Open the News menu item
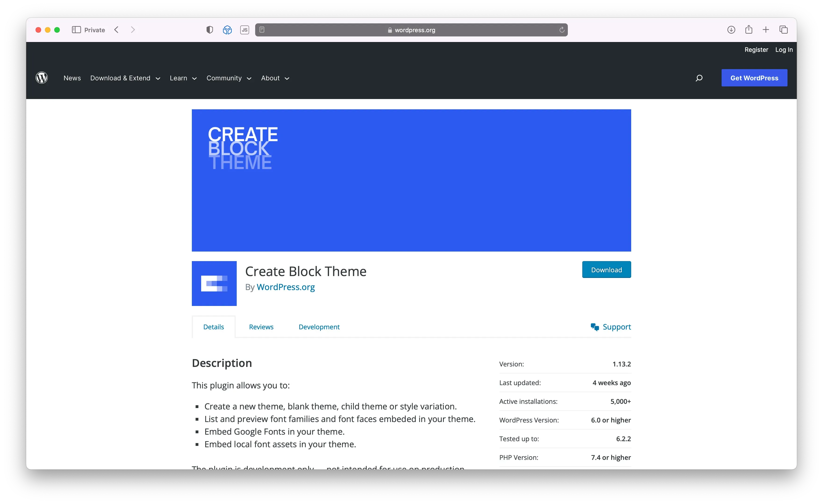823x504 pixels. (x=72, y=78)
